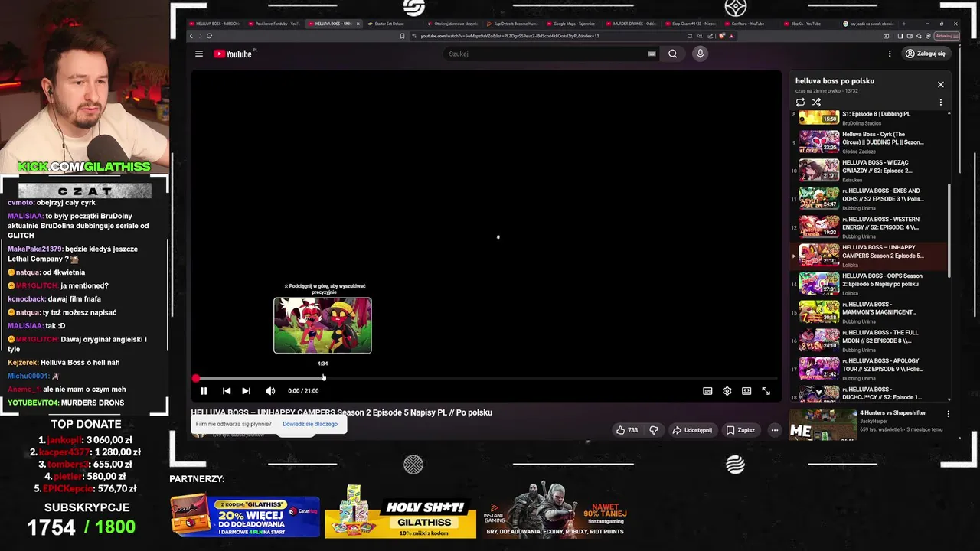Click the 'UNHAPPY CAMPERS Season 2 Episode 5' title
This screenshot has width=980, height=551.
[341, 412]
